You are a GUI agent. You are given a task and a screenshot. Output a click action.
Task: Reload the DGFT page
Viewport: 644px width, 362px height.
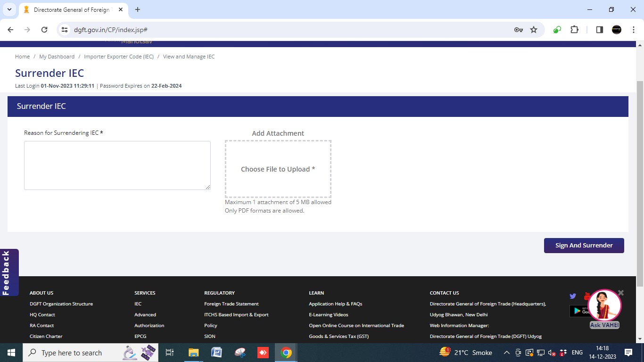44,30
